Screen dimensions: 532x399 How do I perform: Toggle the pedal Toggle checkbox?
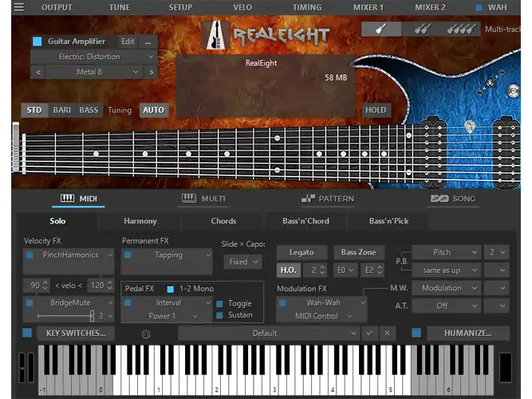tap(219, 303)
